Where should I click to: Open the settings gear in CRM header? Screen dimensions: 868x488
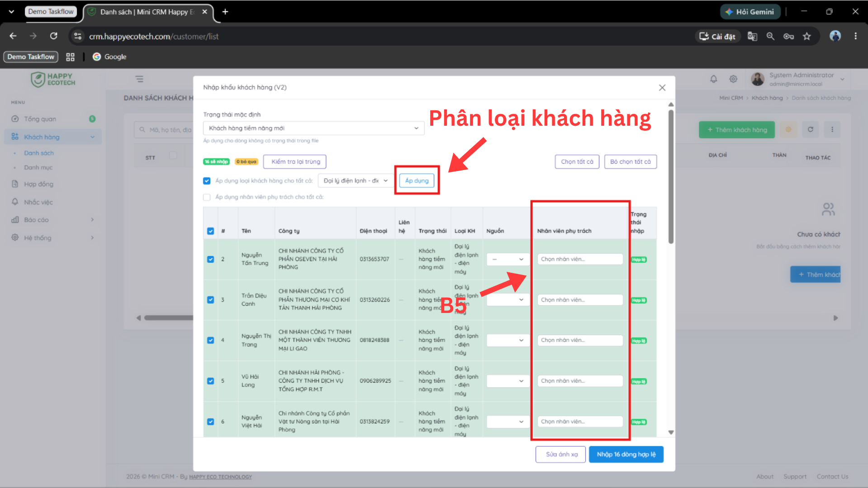733,79
